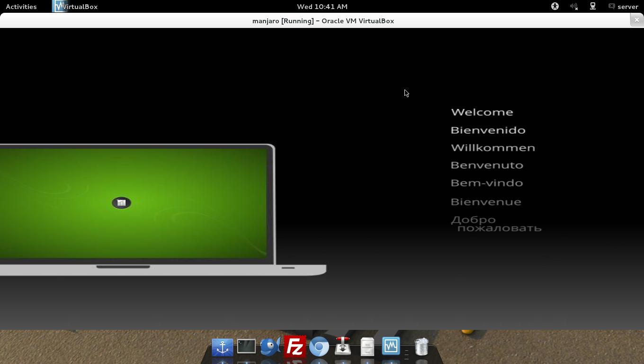The image size is (644, 364).
Task: Open the Bluefish editor from the dock
Action: click(270, 346)
